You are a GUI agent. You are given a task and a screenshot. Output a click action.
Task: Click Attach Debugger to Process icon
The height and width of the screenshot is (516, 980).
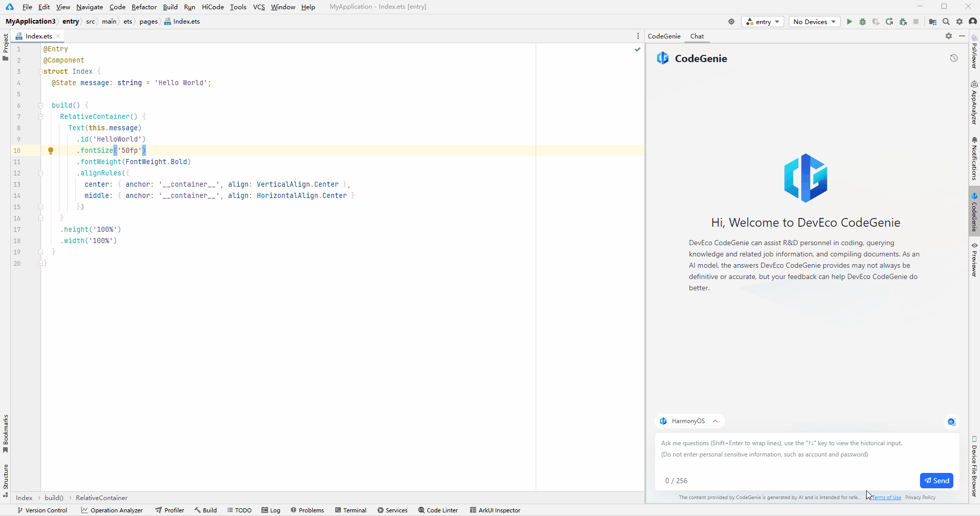pos(903,22)
